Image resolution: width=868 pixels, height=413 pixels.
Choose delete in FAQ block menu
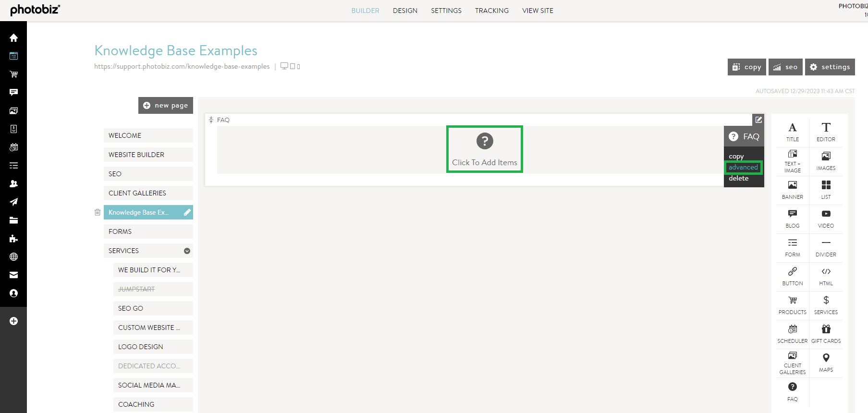(x=738, y=178)
